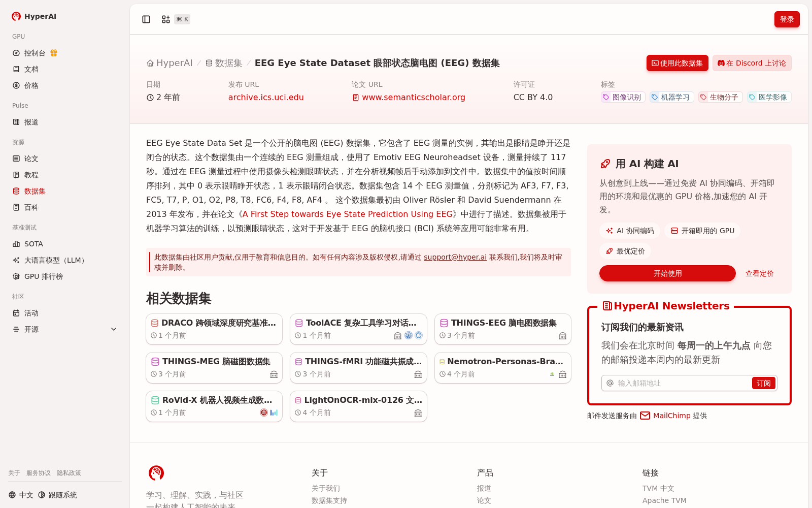Select 数据集 in the sidebar
This screenshot has height=508, width=812.
(x=65, y=191)
